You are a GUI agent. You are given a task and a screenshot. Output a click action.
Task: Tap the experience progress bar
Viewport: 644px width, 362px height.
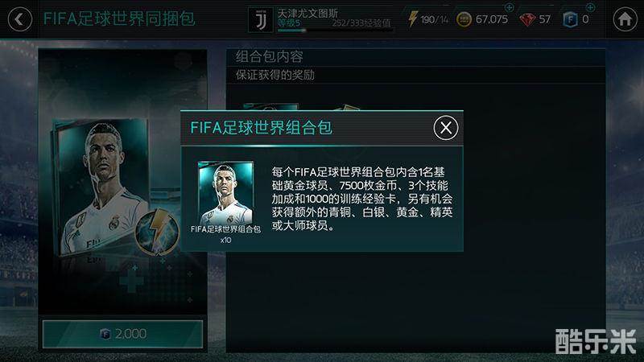pos(335,30)
